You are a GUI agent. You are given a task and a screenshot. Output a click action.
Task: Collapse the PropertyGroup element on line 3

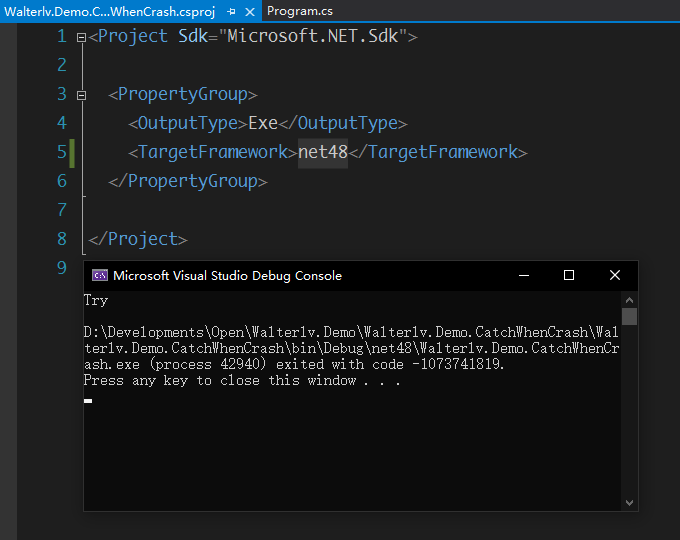(x=81, y=95)
